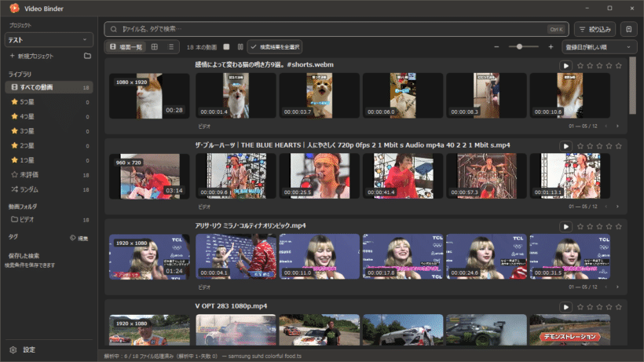Rate THE BLUE HEARTS video five stars
This screenshot has height=362, width=644.
click(619, 146)
